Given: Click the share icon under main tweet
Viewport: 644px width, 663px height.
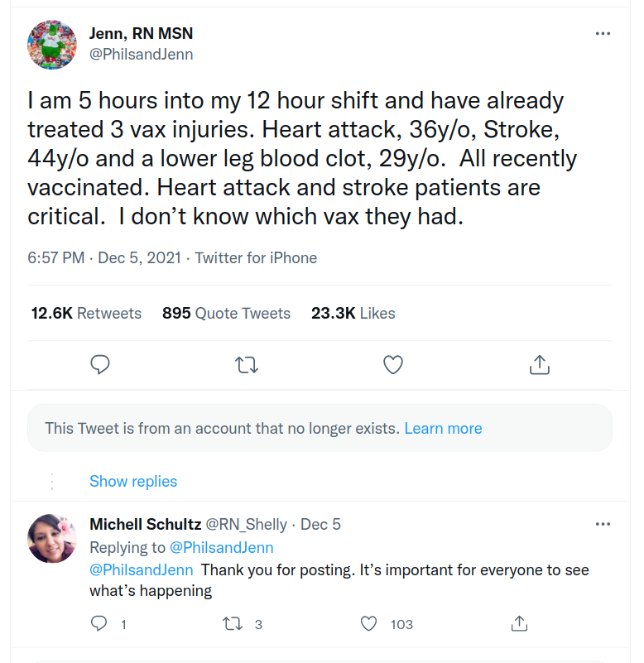Looking at the screenshot, I should (x=539, y=365).
